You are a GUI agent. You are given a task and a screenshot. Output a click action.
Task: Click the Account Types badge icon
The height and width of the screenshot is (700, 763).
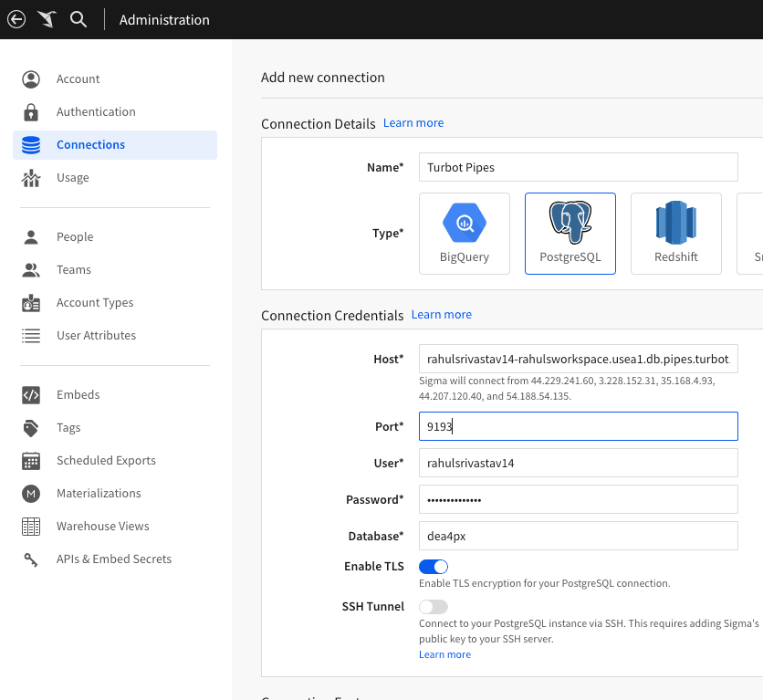click(x=31, y=303)
